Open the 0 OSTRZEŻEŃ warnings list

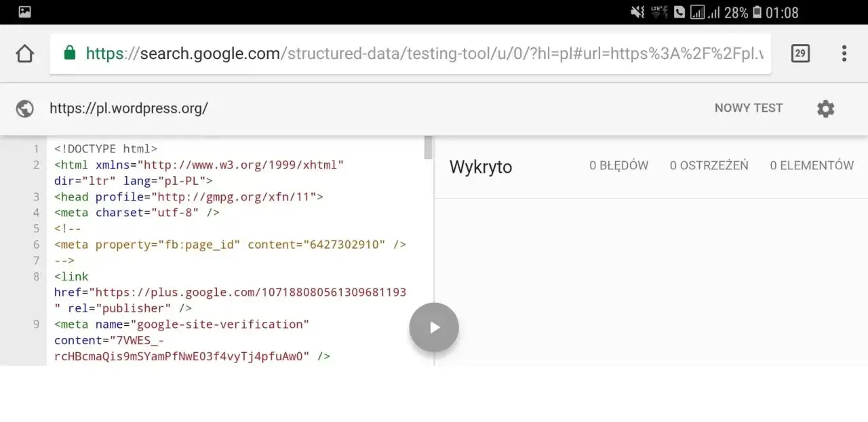709,165
